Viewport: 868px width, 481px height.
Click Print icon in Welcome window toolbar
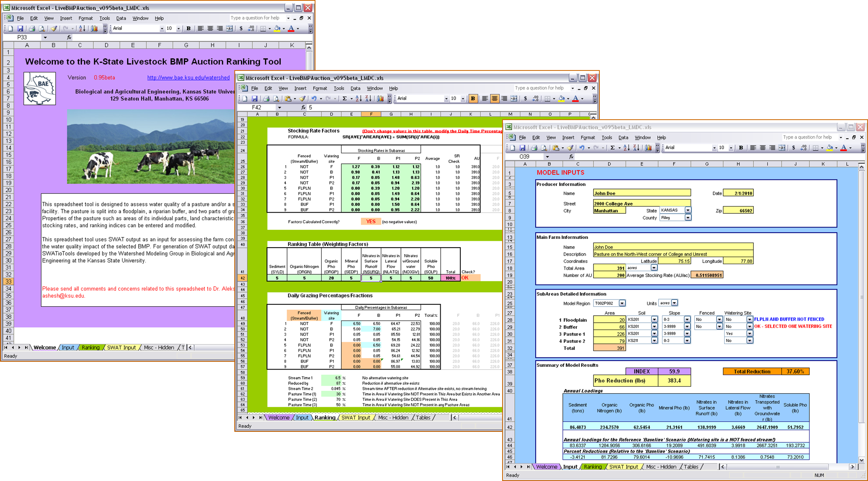[32, 29]
